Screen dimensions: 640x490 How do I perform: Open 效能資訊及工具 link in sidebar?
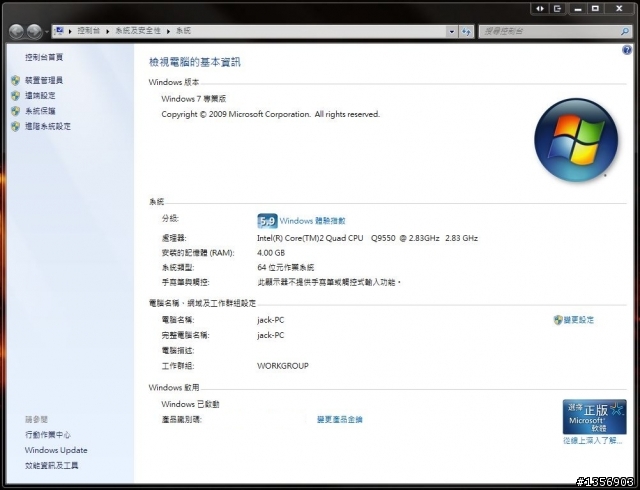point(51,466)
